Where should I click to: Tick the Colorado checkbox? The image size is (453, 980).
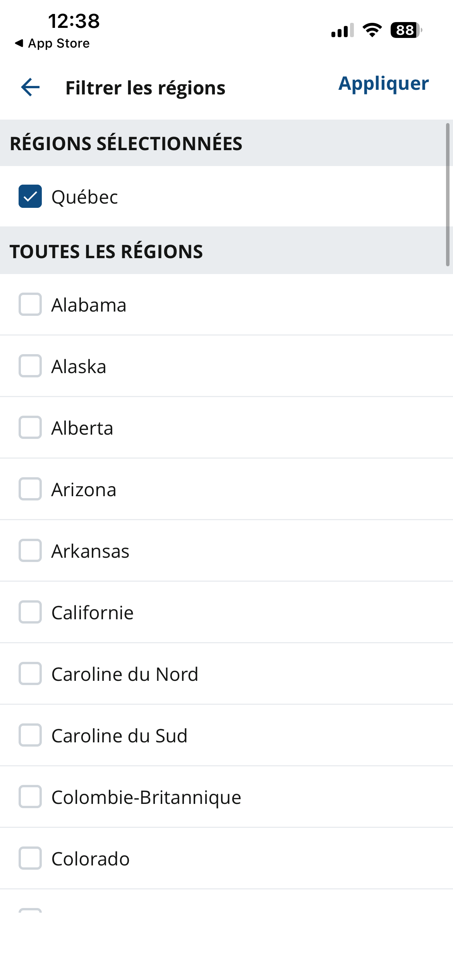[30, 858]
